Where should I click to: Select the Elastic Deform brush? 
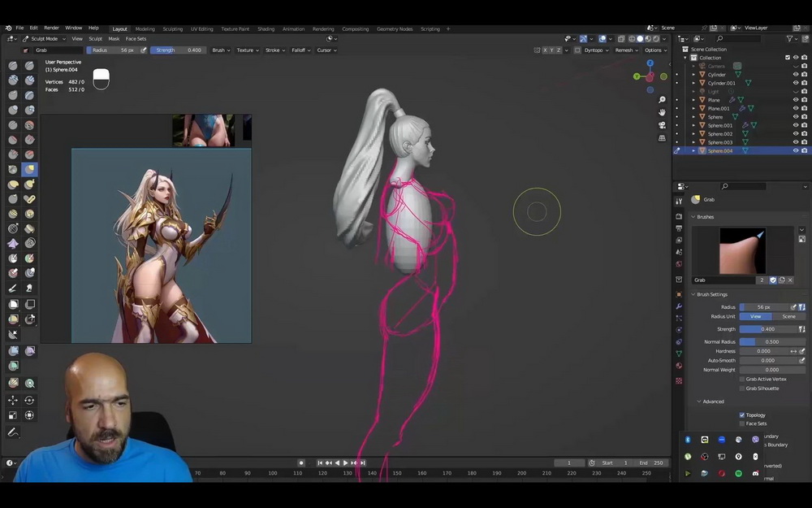coord(13,185)
